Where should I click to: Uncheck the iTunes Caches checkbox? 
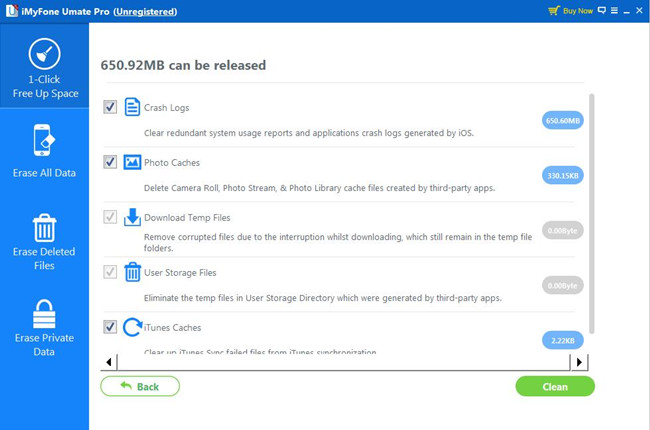[x=110, y=327]
